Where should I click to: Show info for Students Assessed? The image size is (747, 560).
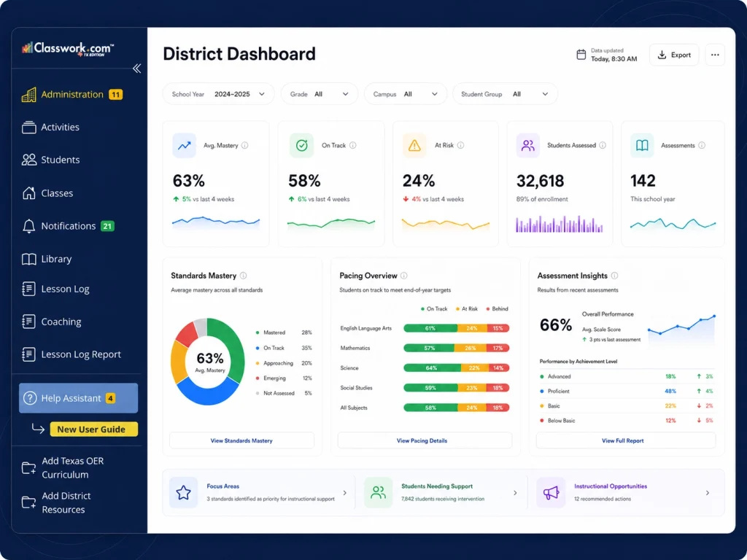point(603,145)
